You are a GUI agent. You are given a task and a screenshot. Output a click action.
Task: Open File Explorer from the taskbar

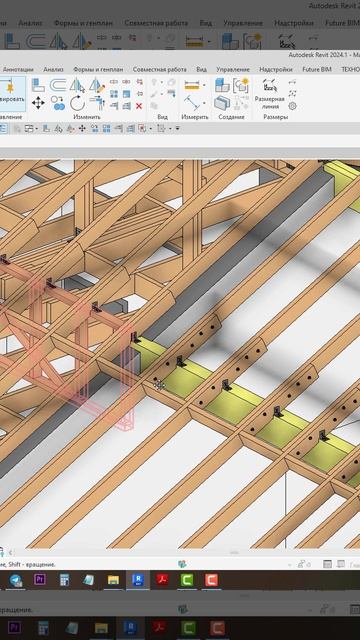(113, 580)
